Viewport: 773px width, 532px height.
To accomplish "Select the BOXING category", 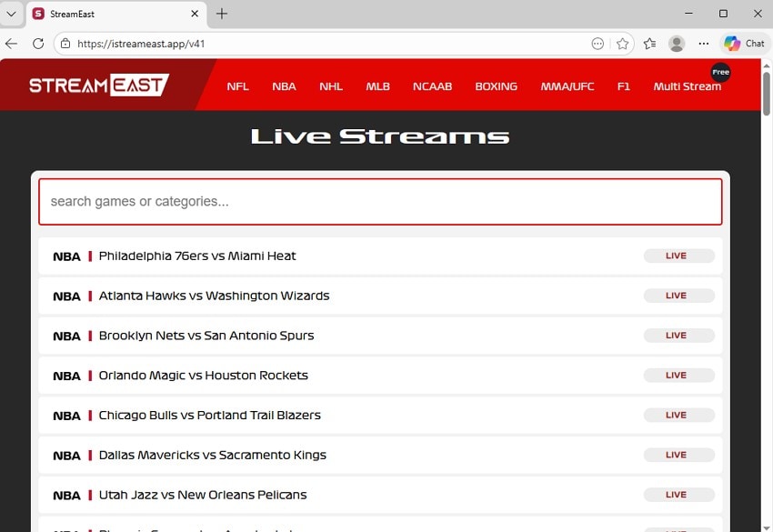I will tap(496, 85).
